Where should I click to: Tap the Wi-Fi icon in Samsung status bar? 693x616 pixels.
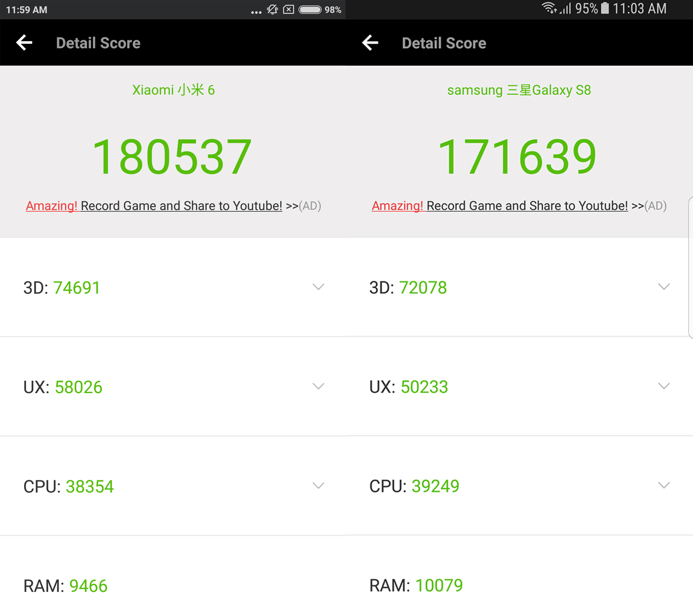[549, 8]
